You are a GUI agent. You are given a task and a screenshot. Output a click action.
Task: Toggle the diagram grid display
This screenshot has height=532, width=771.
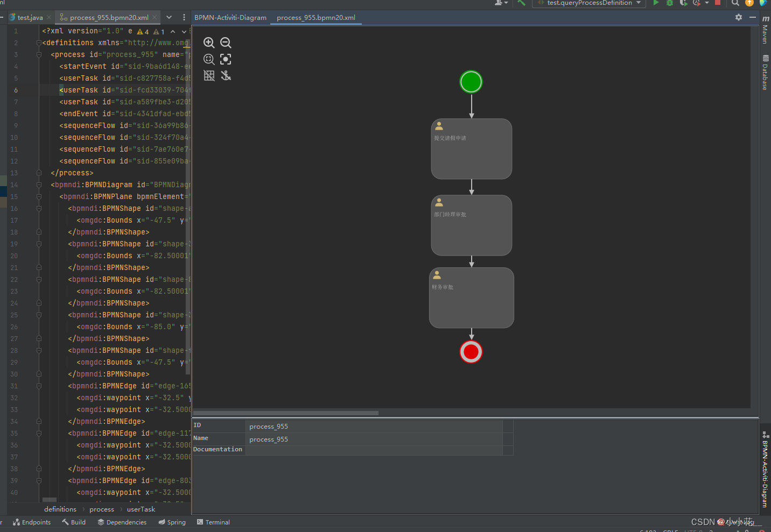(209, 76)
